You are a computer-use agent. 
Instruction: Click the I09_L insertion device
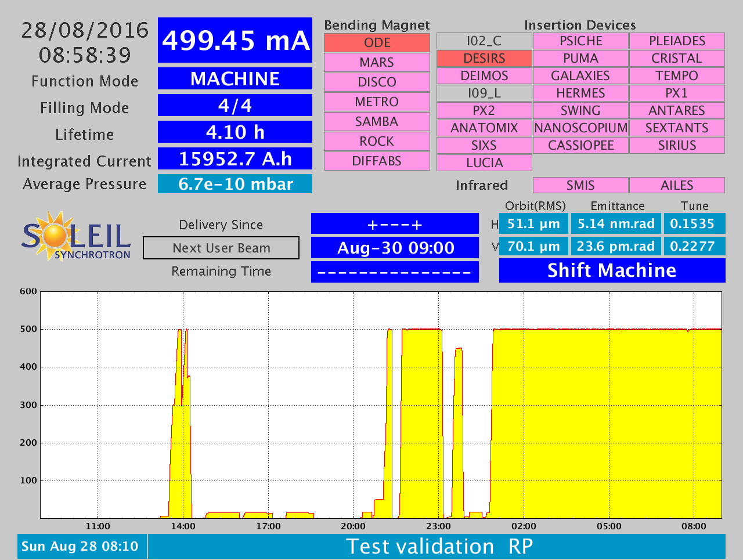click(x=484, y=93)
